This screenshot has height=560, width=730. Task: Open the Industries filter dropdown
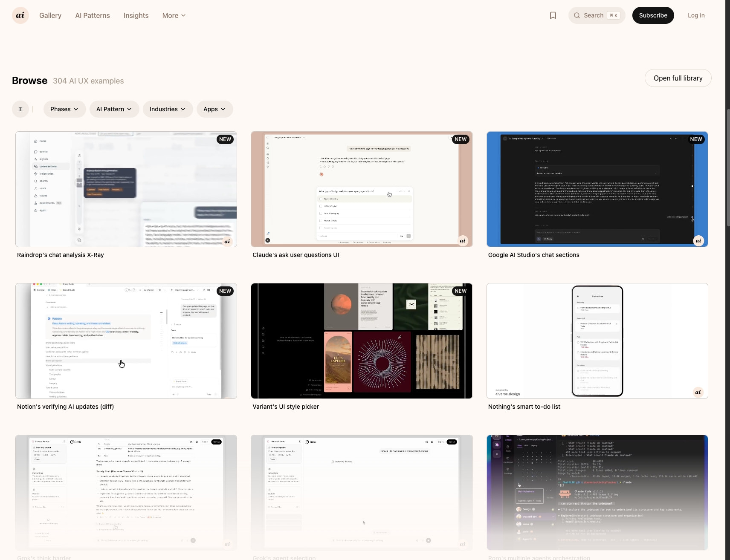[x=168, y=109]
